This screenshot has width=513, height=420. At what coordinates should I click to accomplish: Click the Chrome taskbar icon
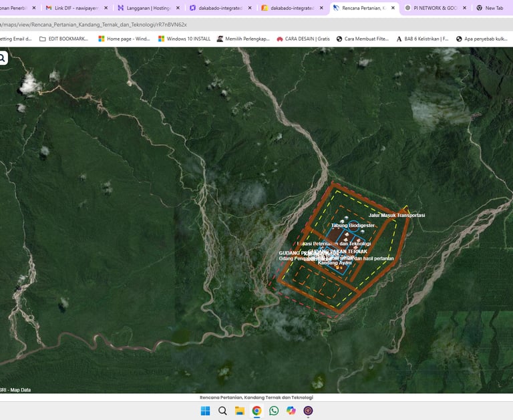256,411
